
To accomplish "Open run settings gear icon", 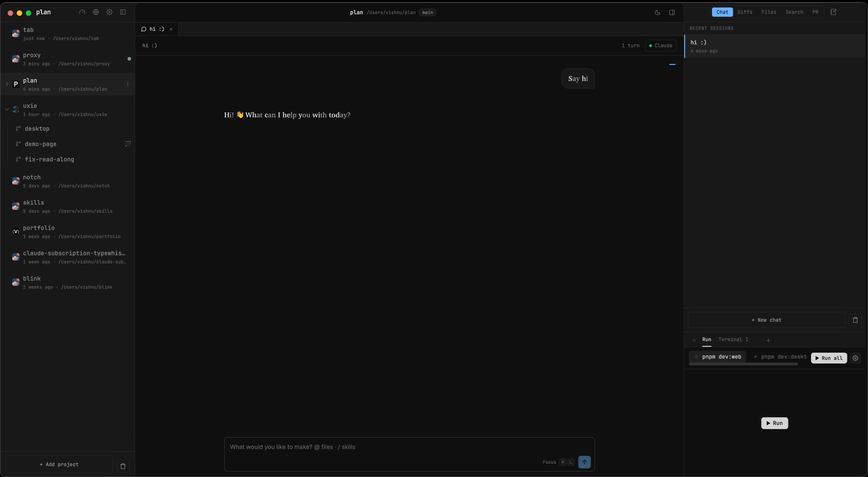I will point(855,358).
